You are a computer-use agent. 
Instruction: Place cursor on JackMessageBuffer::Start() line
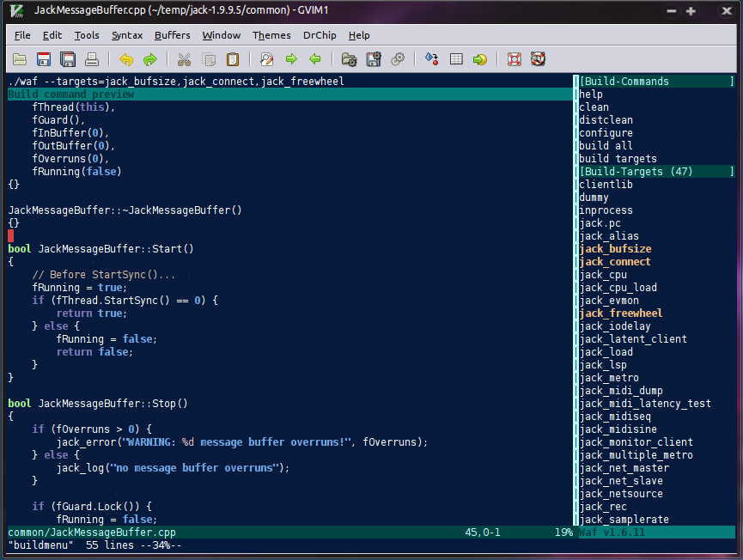click(x=101, y=249)
